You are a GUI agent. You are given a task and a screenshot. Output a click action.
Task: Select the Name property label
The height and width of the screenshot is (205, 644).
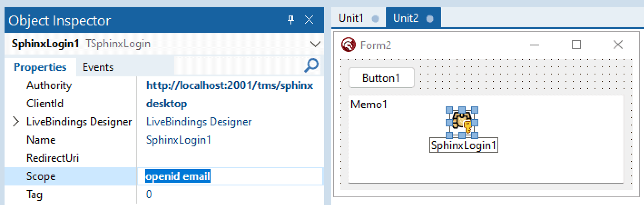[x=41, y=140]
